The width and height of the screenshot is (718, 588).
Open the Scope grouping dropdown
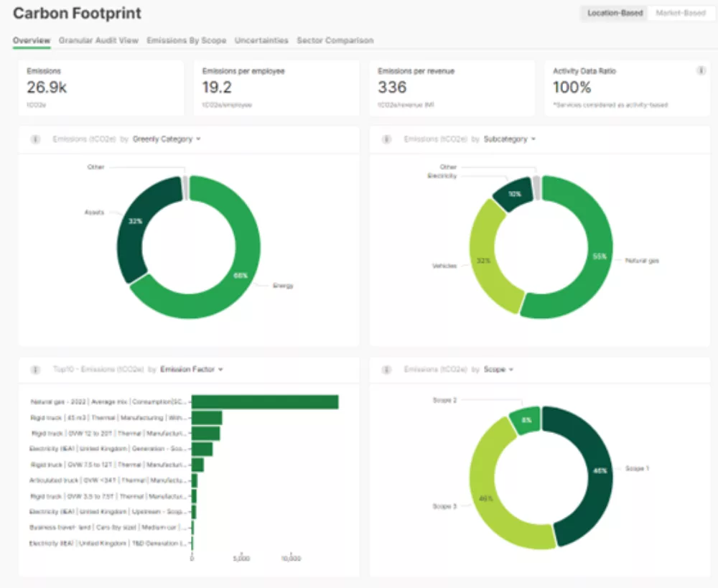[x=498, y=370]
